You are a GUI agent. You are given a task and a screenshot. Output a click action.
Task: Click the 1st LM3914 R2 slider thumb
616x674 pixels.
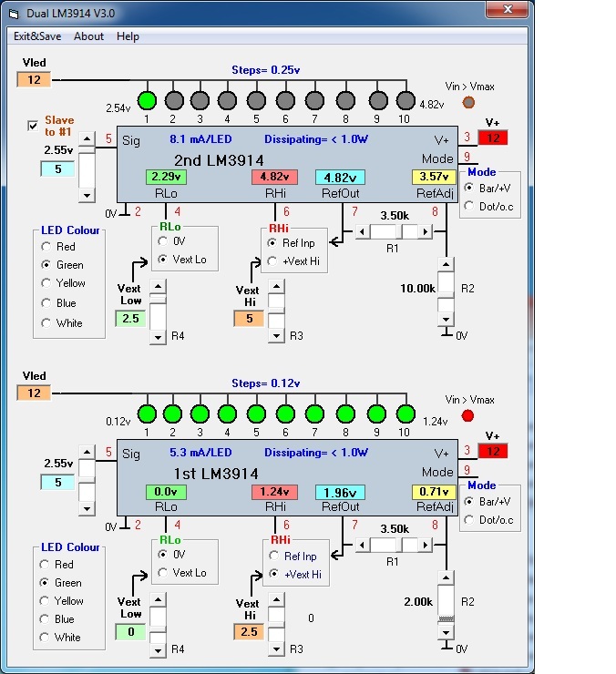(447, 619)
